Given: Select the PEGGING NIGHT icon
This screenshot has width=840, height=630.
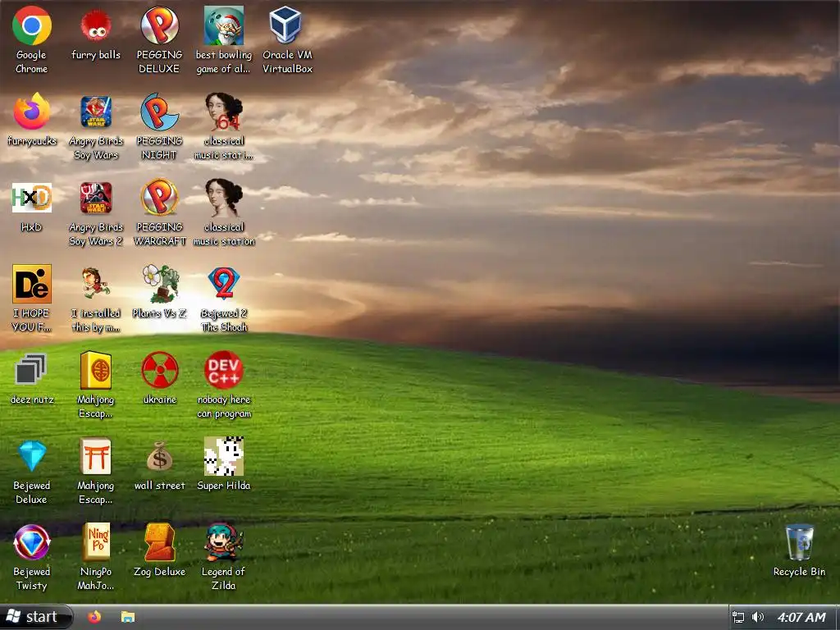Looking at the screenshot, I should [x=160, y=112].
